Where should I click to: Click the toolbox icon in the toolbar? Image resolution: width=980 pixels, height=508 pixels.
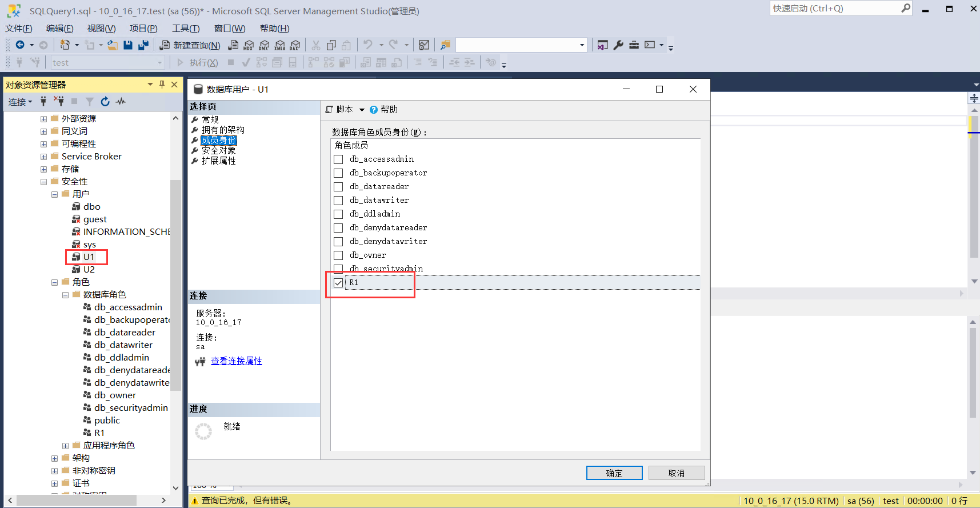(634, 45)
